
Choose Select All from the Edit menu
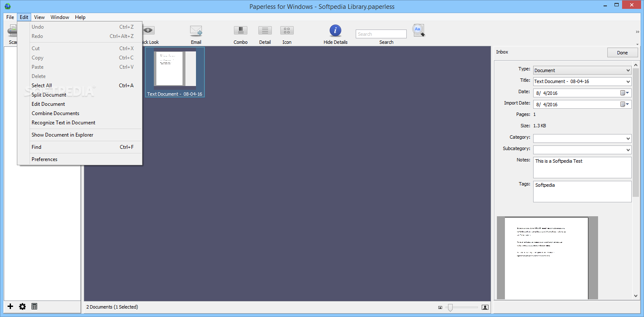(80, 86)
